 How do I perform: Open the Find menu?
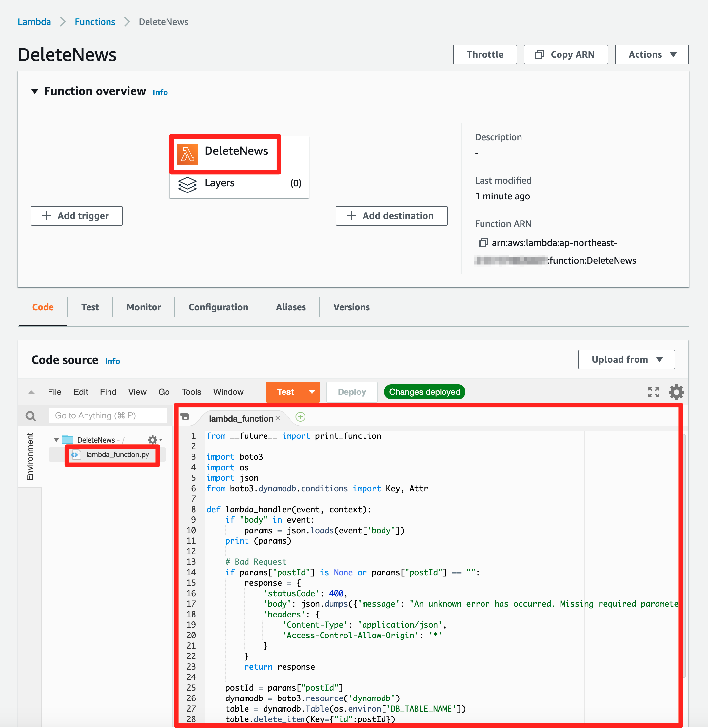(108, 392)
